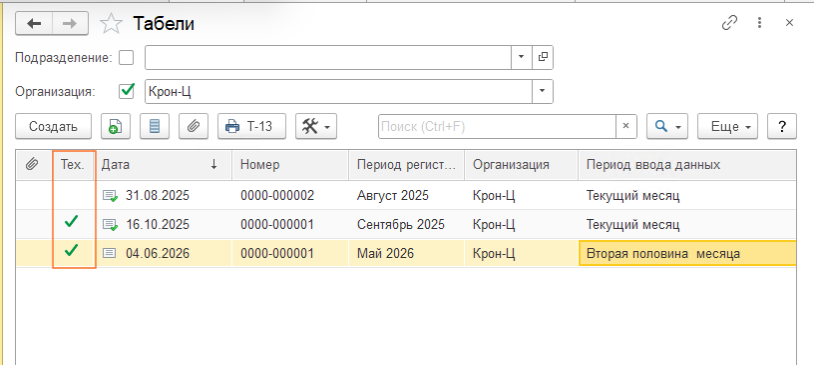Click the Период регист... column header
The image size is (814, 365).
(x=406, y=165)
